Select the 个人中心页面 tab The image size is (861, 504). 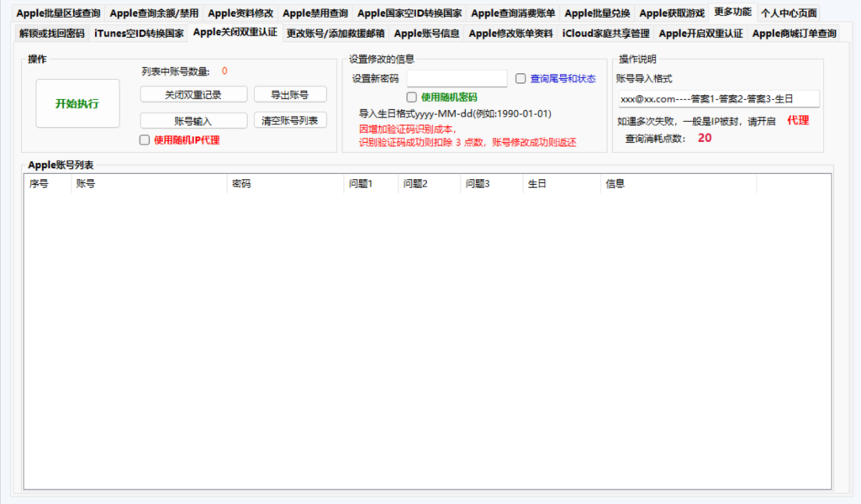pos(789,13)
